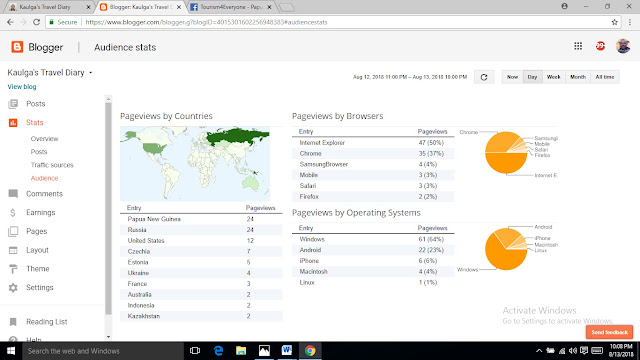The height and width of the screenshot is (360, 640).
Task: Select the Month time range
Action: coord(578,77)
